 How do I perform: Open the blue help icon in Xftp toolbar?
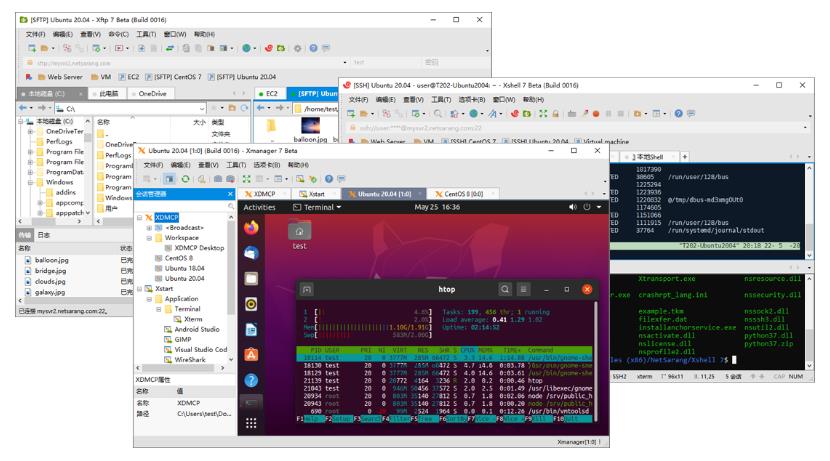point(313,48)
